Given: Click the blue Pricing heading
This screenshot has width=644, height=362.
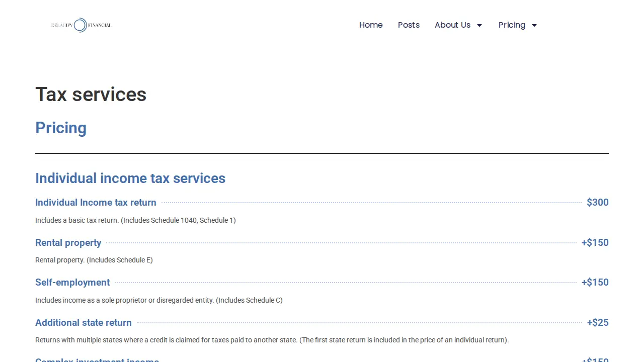Looking at the screenshot, I should click(61, 128).
